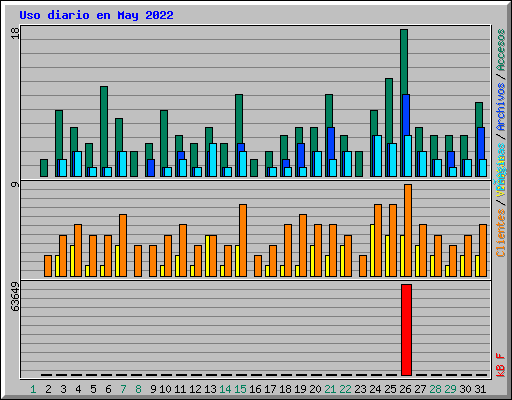Click day label 22 on the x-axis
Viewport: 512px width, 400px height.
click(345, 389)
